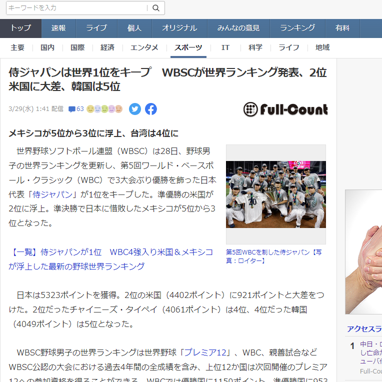Focus the keyword search input field
The height and width of the screenshot is (382, 382).
(x=77, y=8)
